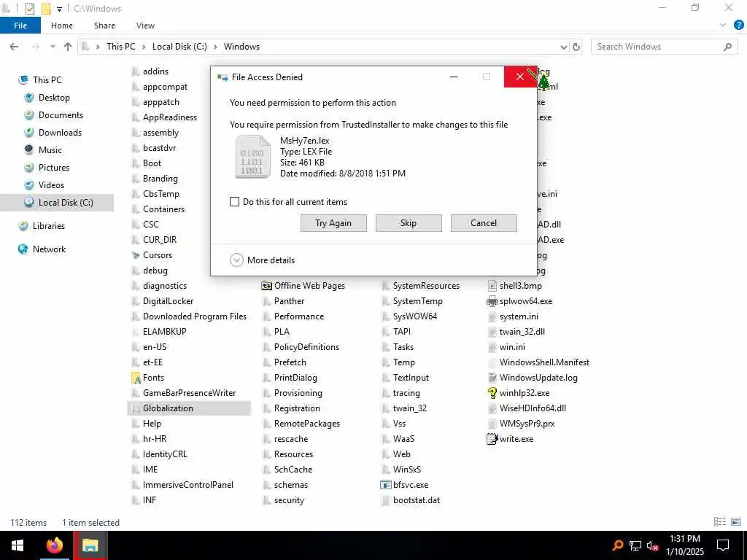747x560 pixels.
Task: Click the system.ini file icon
Action: coord(492,316)
